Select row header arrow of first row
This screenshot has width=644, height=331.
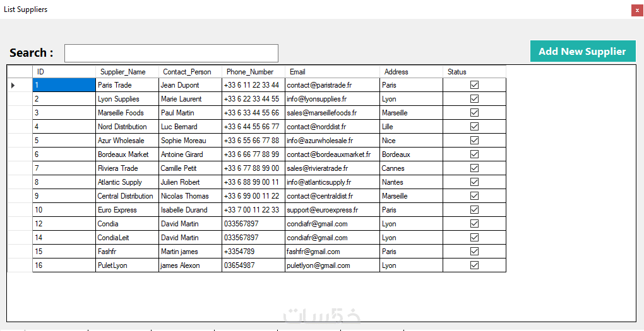click(x=20, y=85)
